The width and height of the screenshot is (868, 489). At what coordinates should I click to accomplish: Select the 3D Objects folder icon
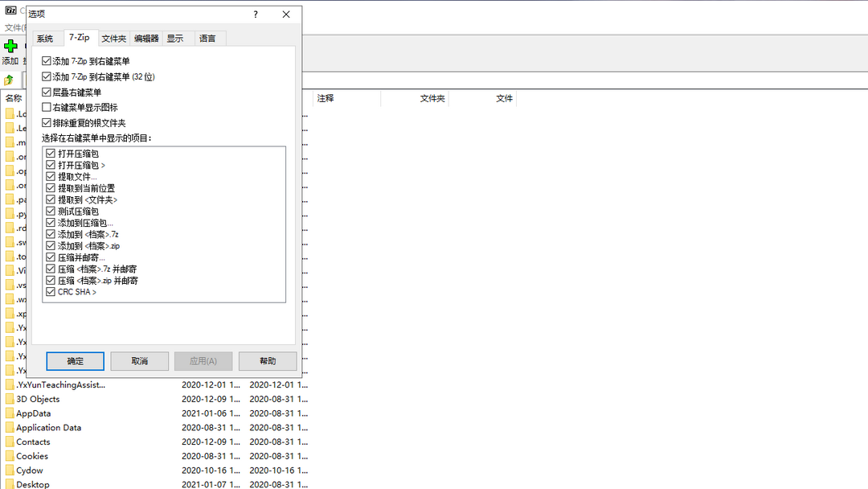click(x=10, y=399)
